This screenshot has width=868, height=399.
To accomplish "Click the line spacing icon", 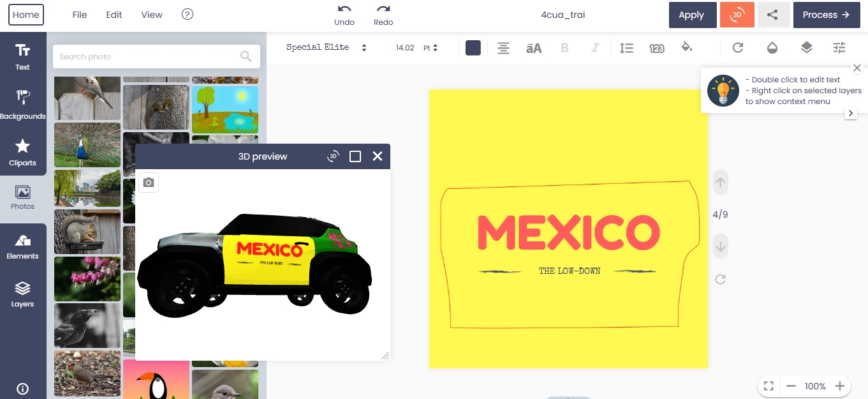I will pyautogui.click(x=626, y=48).
